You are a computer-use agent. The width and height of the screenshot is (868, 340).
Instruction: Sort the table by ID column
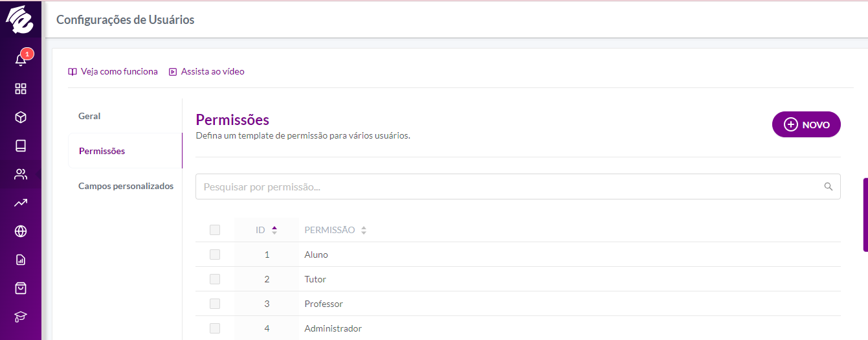266,230
